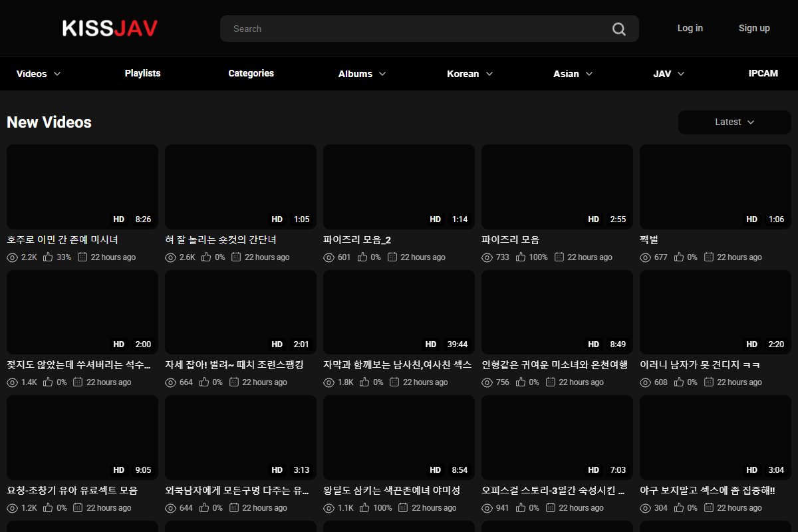This screenshot has width=798, height=532.
Task: Open the first video thumbnail labeled 8:26
Action: 82,186
